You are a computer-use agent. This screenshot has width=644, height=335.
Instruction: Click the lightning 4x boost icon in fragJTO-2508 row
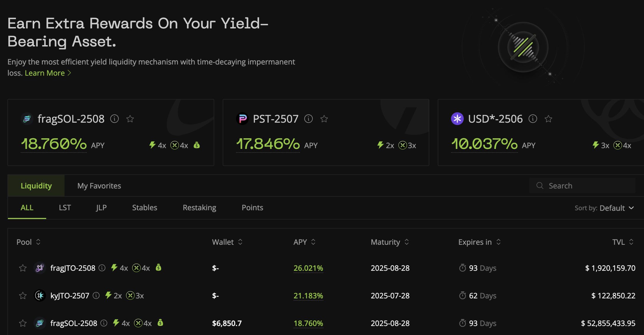114,268
